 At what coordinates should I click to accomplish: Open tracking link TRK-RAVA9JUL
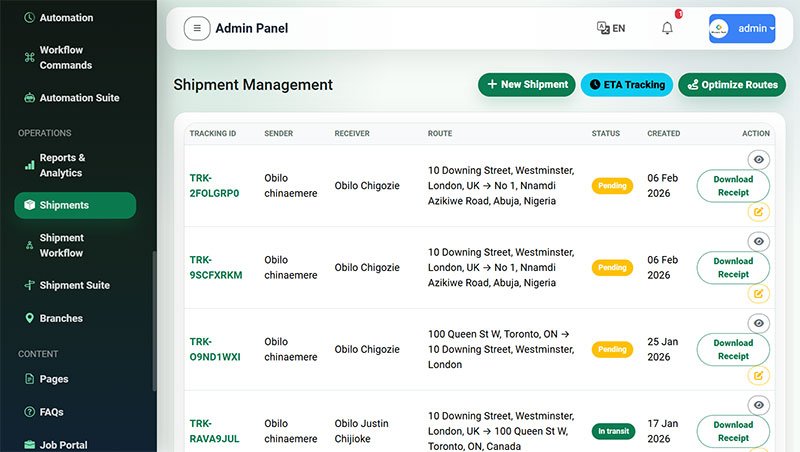coord(214,431)
